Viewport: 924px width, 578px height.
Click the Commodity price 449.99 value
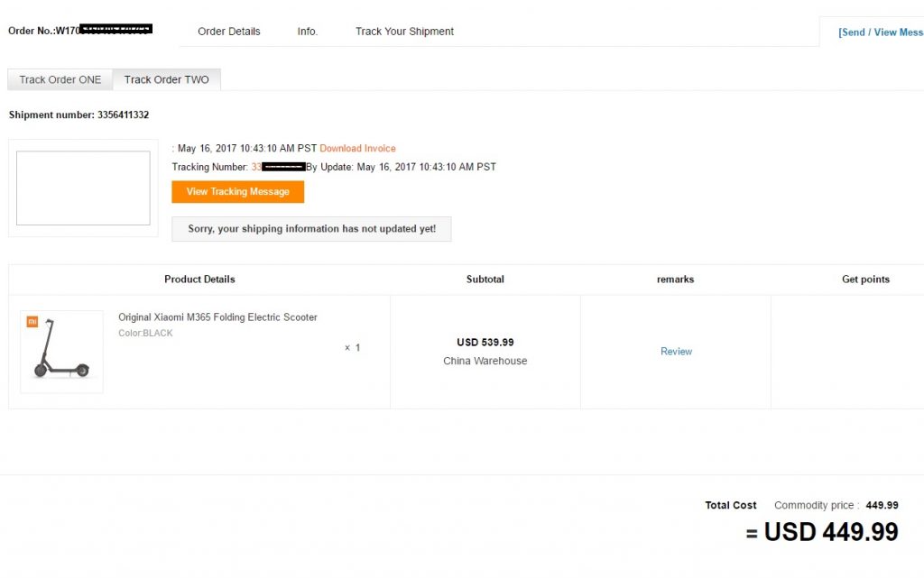click(x=882, y=505)
